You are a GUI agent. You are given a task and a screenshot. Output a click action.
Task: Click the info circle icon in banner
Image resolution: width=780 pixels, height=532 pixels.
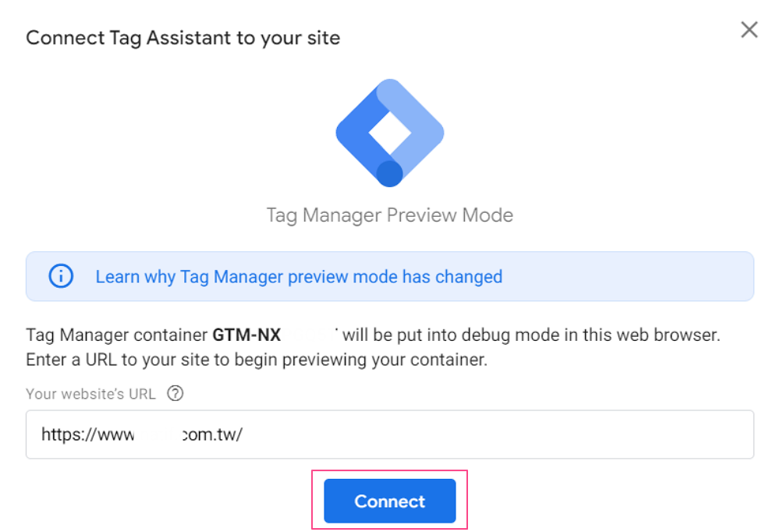pyautogui.click(x=61, y=276)
